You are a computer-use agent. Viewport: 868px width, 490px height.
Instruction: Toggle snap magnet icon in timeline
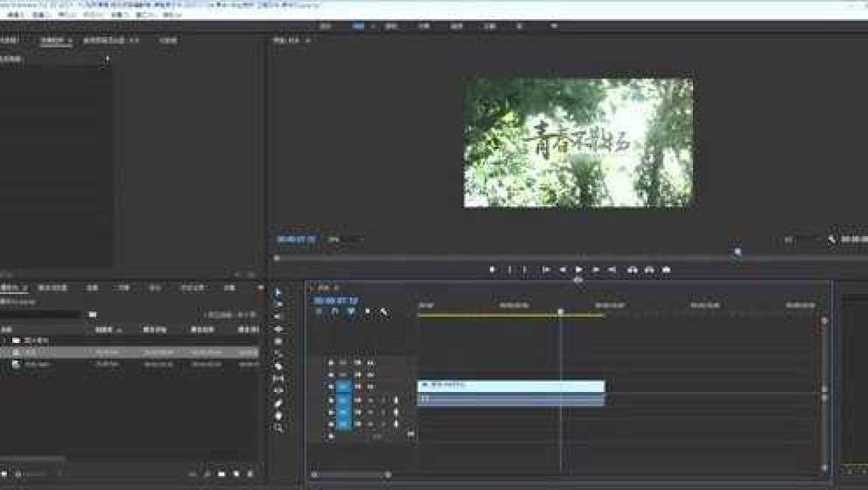pyautogui.click(x=336, y=312)
